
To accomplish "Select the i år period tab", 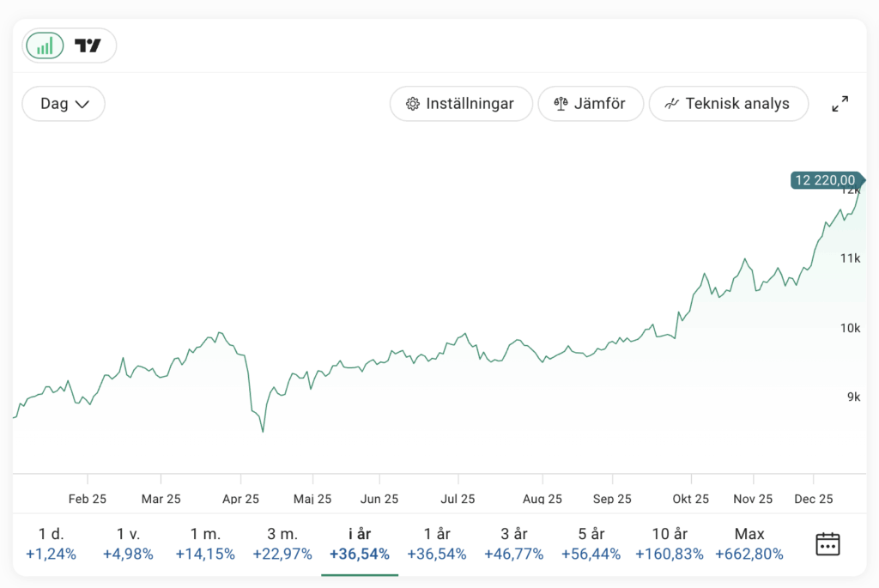I will point(360,544).
